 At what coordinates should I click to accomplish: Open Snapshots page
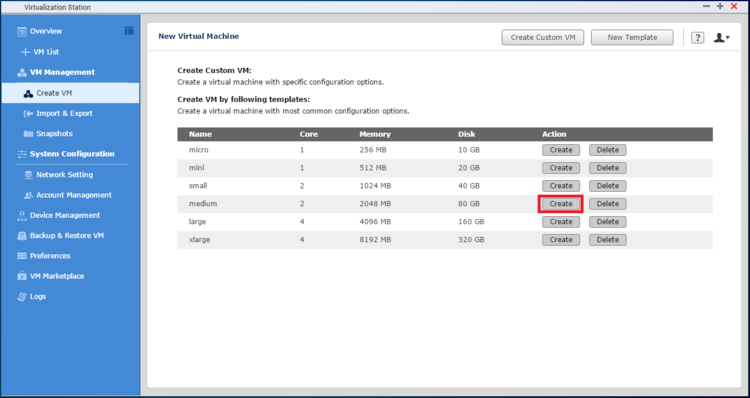55,133
